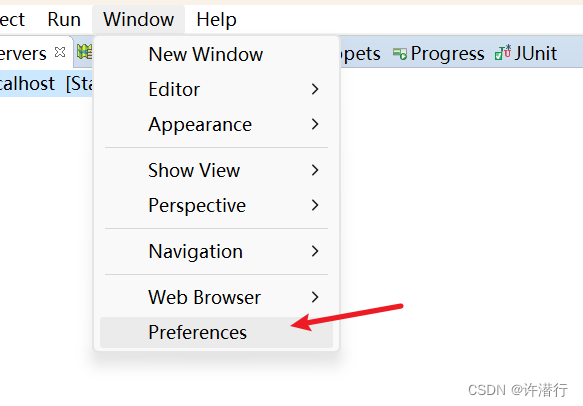Click the partially hidden Snippets tab

coord(360,54)
